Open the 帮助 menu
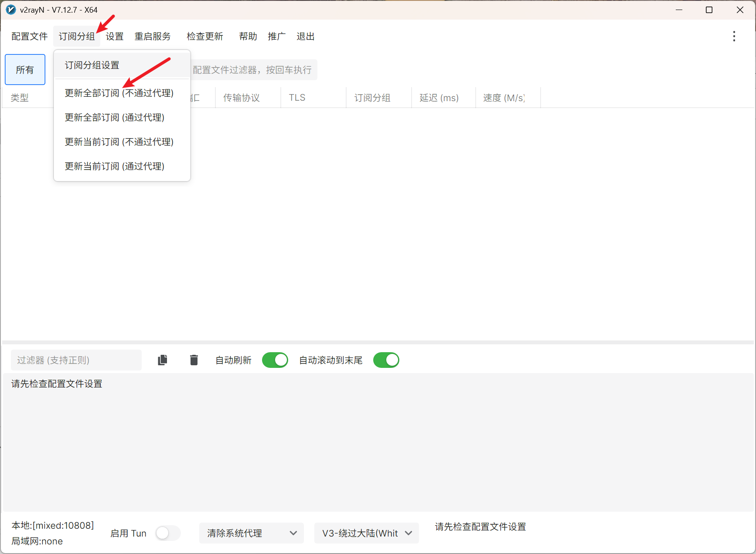756x554 pixels. pyautogui.click(x=248, y=36)
